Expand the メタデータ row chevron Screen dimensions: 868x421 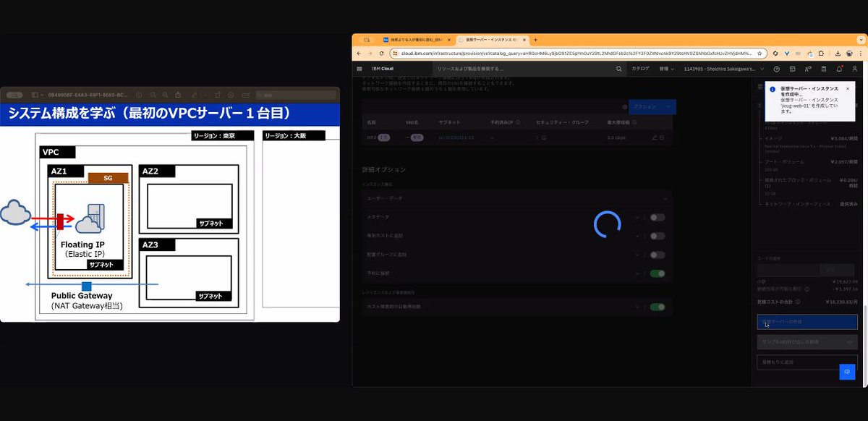pyautogui.click(x=637, y=217)
